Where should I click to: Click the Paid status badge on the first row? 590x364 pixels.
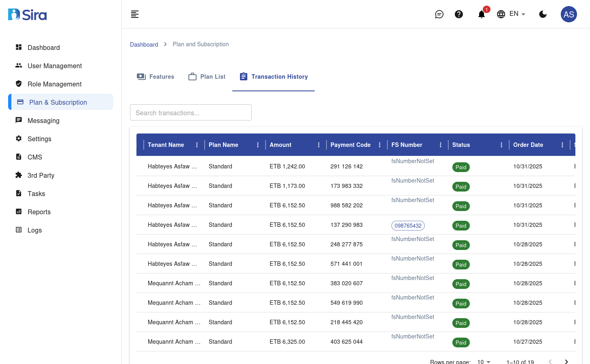point(461,167)
